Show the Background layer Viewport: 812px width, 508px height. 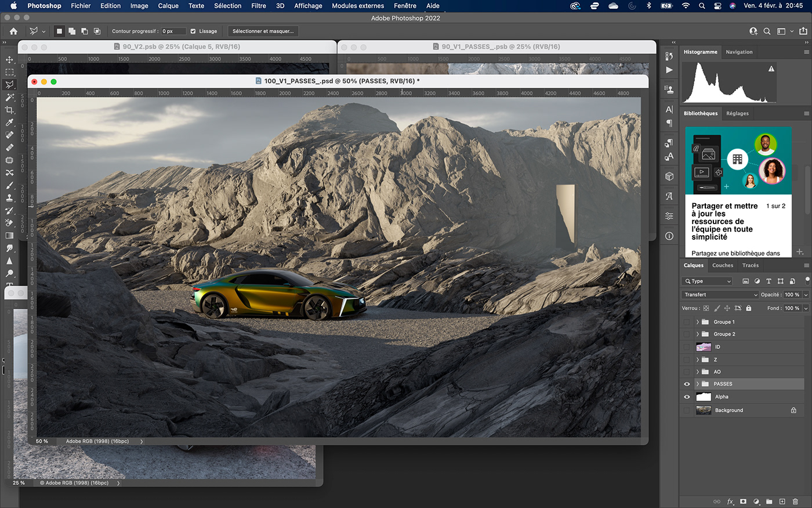click(687, 410)
